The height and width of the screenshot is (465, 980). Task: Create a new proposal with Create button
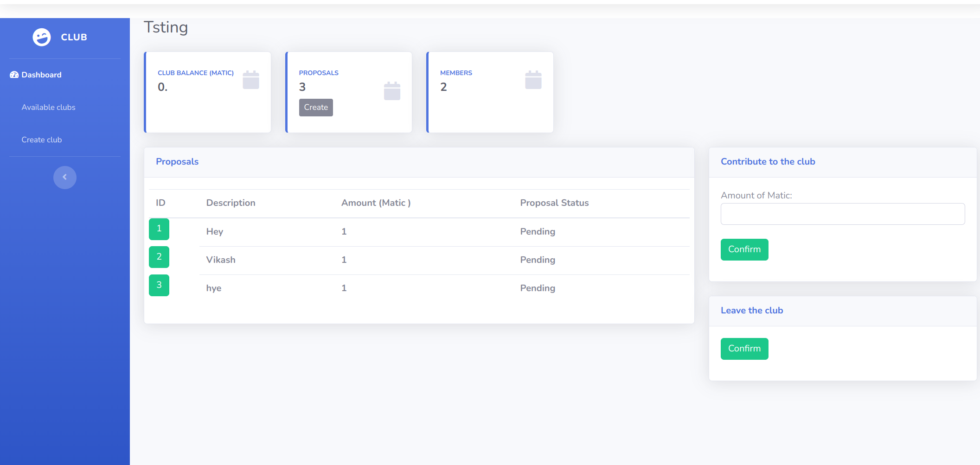[x=316, y=108]
